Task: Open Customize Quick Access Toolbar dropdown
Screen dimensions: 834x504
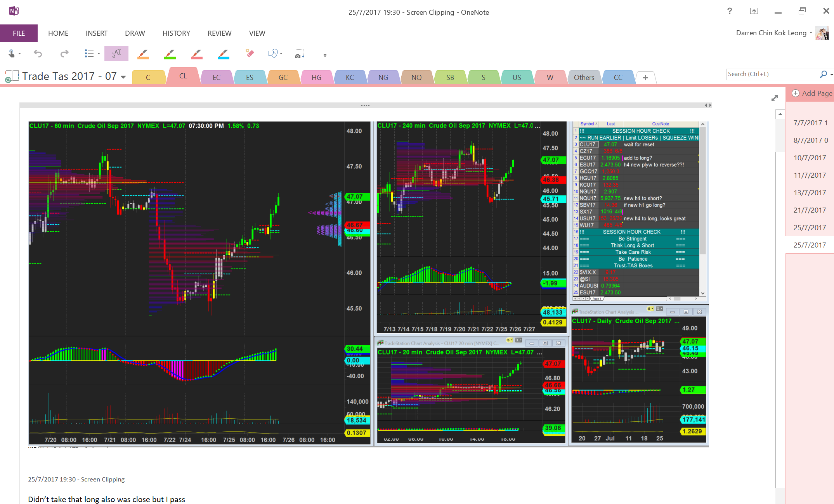Action: click(x=325, y=55)
